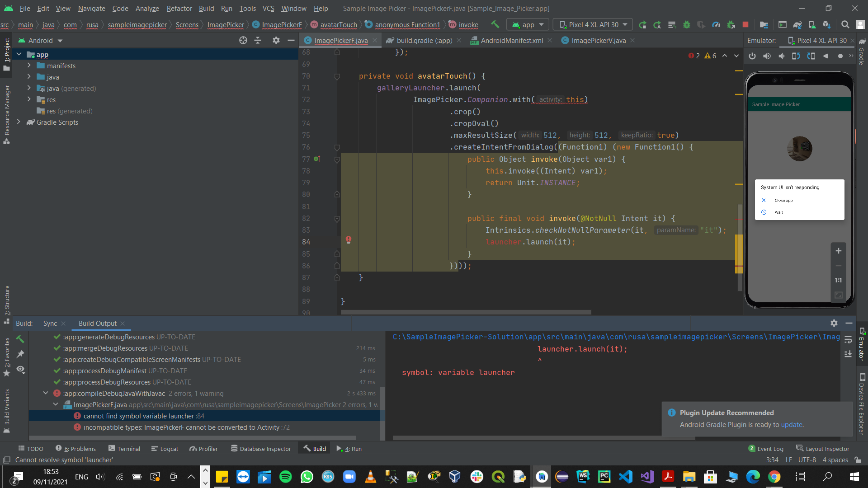Open Search Everywhere with the magnifier icon

845,25
